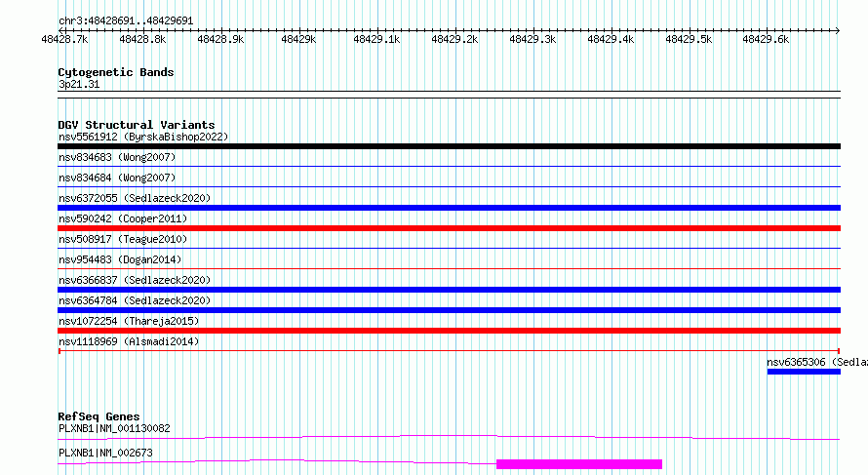This screenshot has height=475, width=868.
Task: Click the red bar of nsv590242
Action: [449, 228]
